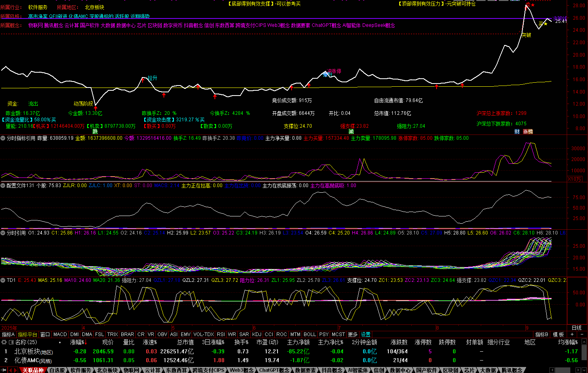Sort by the 均涨幅% column header
This screenshot has width=588, height=373.
(568, 342)
